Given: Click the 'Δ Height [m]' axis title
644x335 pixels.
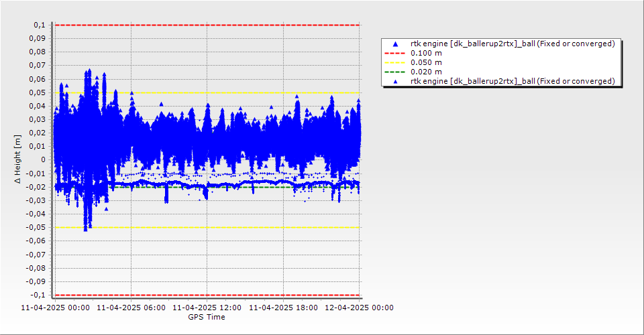Looking at the screenshot, I should pos(17,159).
